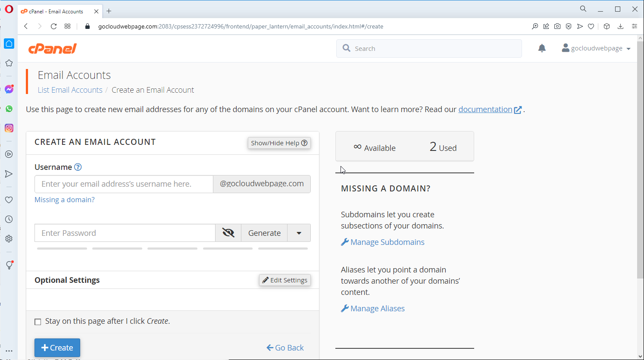The height and width of the screenshot is (360, 644).
Task: Expand the Generate password options dropdown
Action: click(x=299, y=233)
